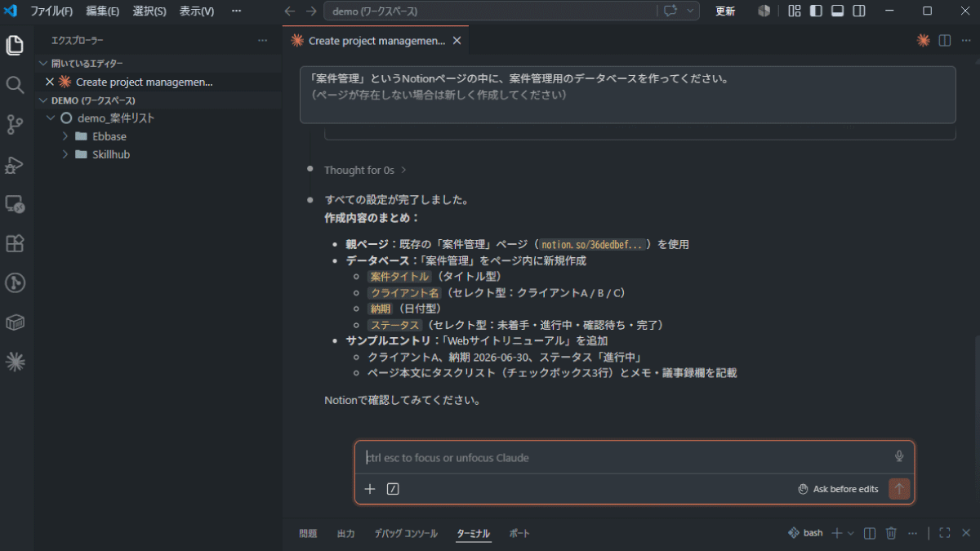This screenshot has height=551, width=980.
Task: Open the Remote Explorer view
Action: pos(15,203)
